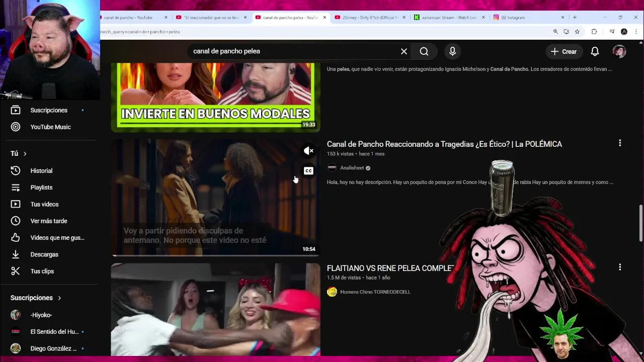Start voice search with the microphone

tap(452, 51)
